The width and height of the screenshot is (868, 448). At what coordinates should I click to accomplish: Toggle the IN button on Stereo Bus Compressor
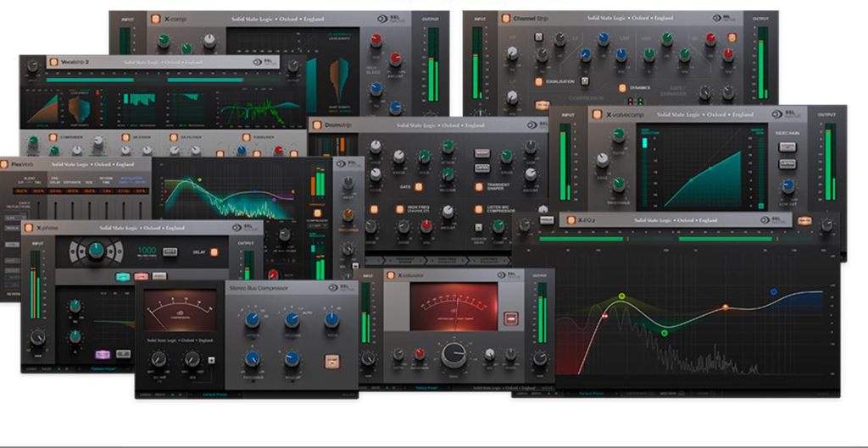pos(332,362)
